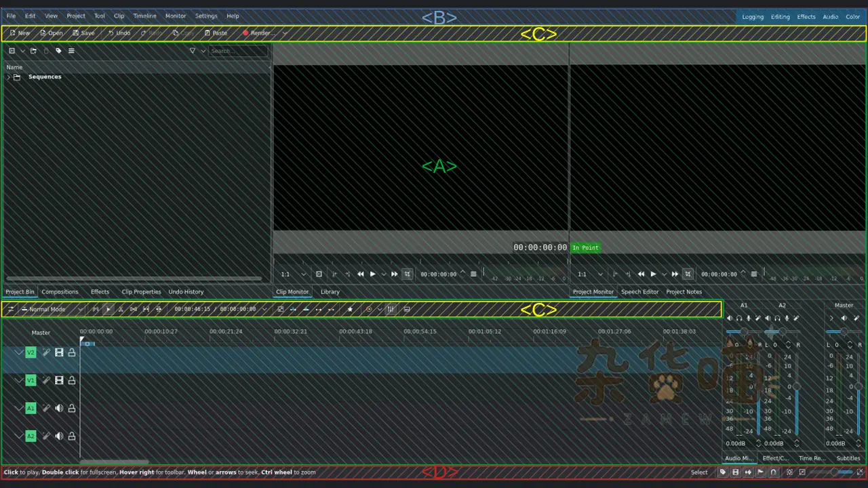This screenshot has height=488, width=868.
Task: Click the record circle icon in timeline toolbar
Action: point(369,309)
